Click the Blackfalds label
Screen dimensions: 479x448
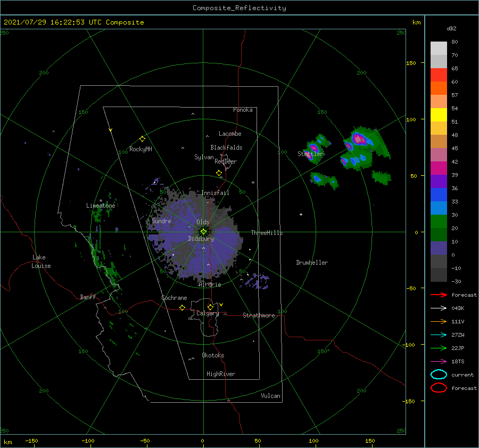point(226,148)
